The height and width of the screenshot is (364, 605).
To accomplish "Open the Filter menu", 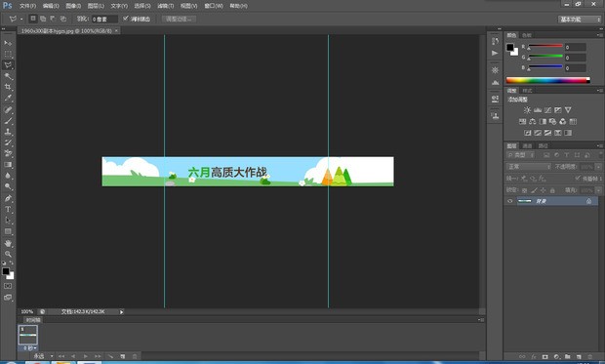I will pos(166,6).
